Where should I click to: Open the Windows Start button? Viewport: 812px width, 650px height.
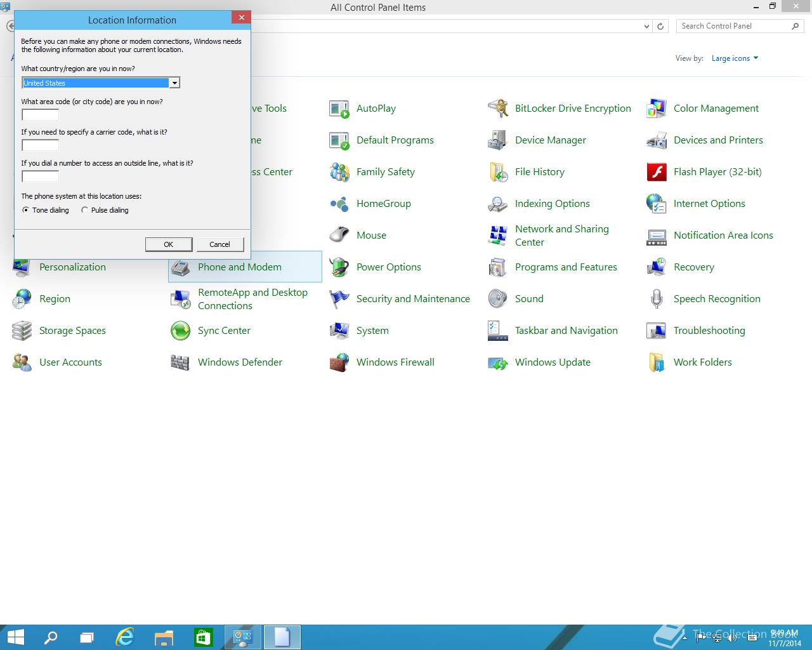tap(15, 637)
